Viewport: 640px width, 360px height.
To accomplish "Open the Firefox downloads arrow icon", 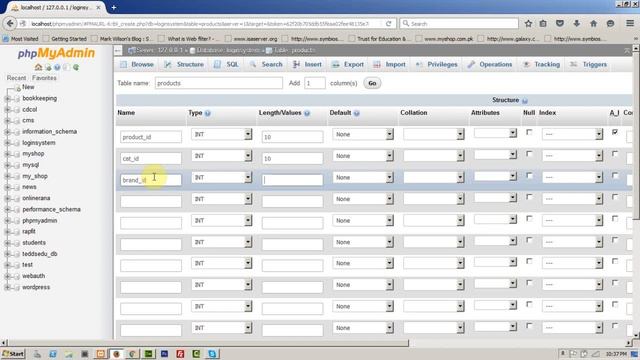I will tap(577, 24).
